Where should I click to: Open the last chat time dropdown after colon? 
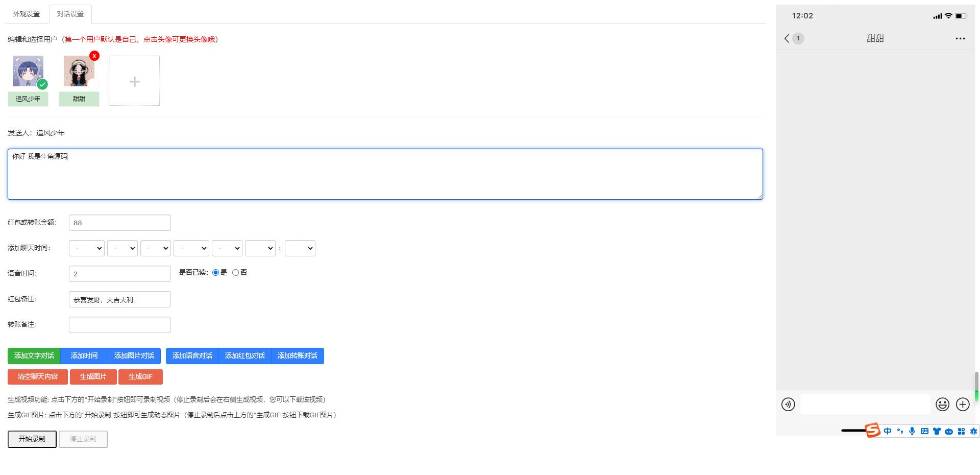tap(300, 248)
